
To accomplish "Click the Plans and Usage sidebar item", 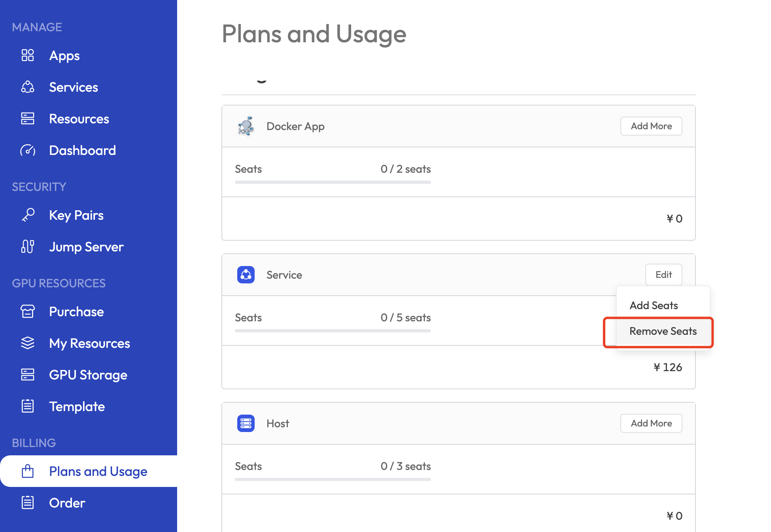I will click(98, 471).
